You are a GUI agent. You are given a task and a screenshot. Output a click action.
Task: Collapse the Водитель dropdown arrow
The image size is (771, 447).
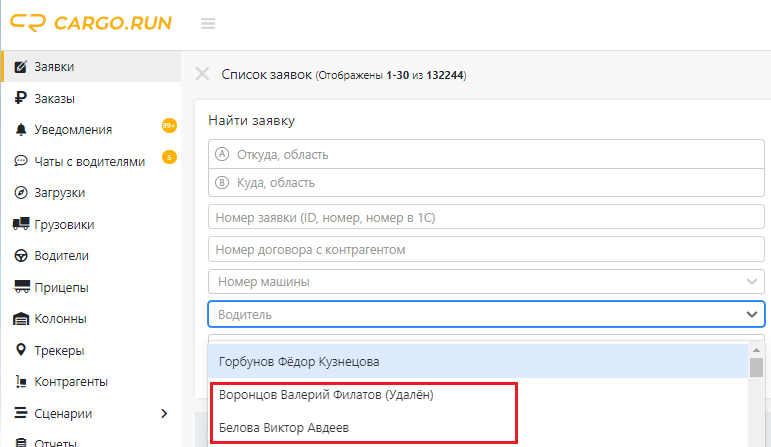751,314
